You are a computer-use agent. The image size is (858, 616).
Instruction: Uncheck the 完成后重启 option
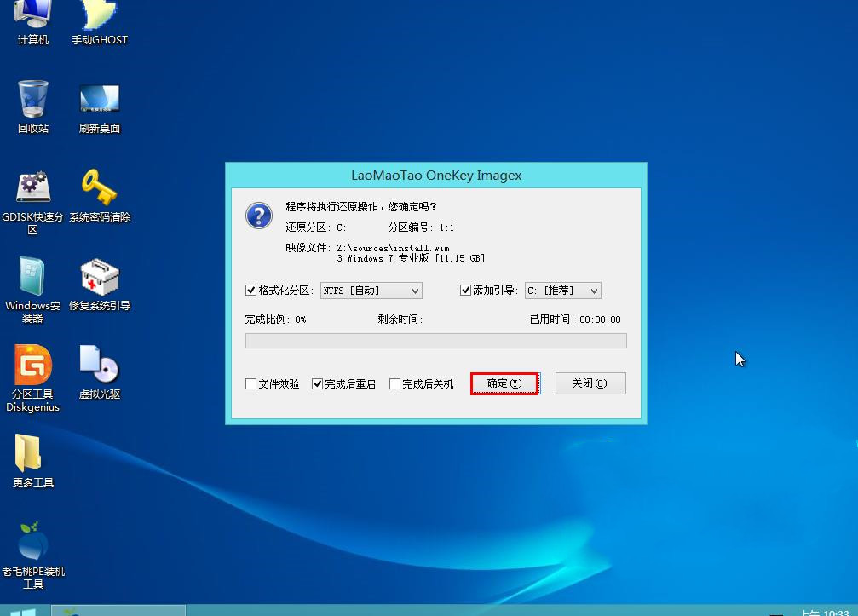pyautogui.click(x=317, y=383)
